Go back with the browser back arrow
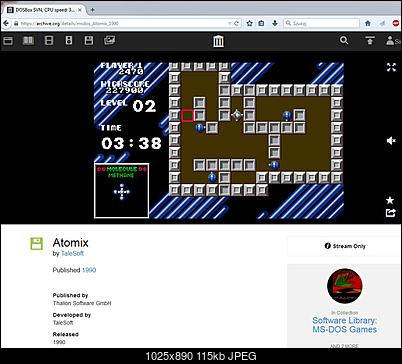 click(x=6, y=23)
